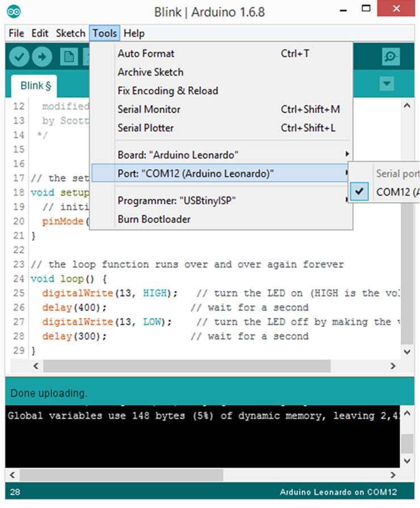420x508 pixels.
Task: Click console horizontal scroll right arrow
Action: click(x=393, y=475)
